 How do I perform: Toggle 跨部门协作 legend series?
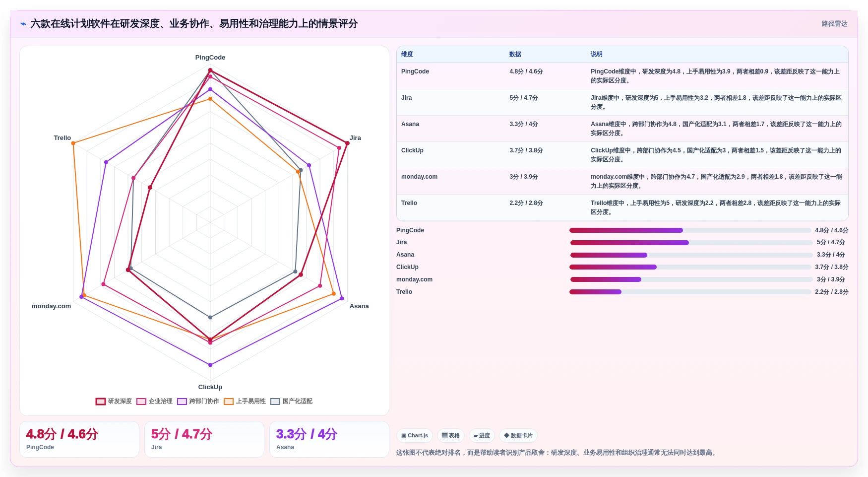198,401
